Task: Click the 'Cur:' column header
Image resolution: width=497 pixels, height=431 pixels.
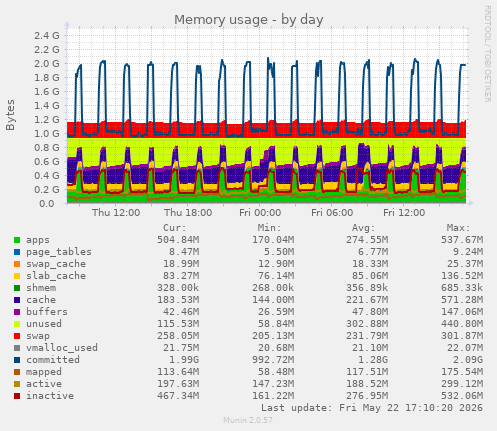Action: coord(175,228)
